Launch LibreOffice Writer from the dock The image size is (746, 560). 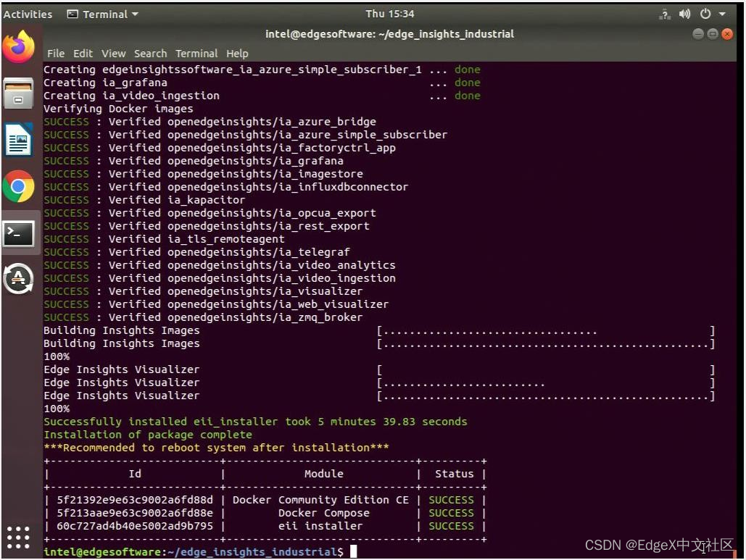click(x=19, y=140)
